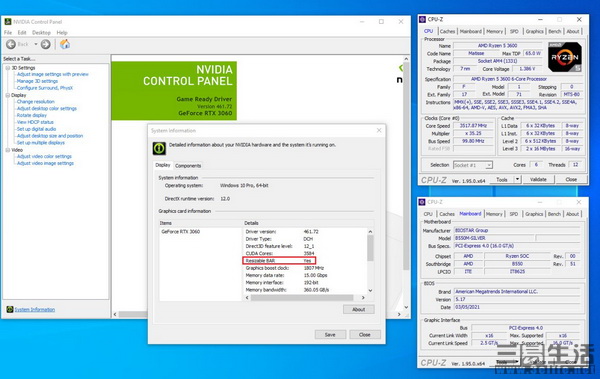
Task: Click the Ryzen logo in CPU-Z
Action: pos(565,57)
